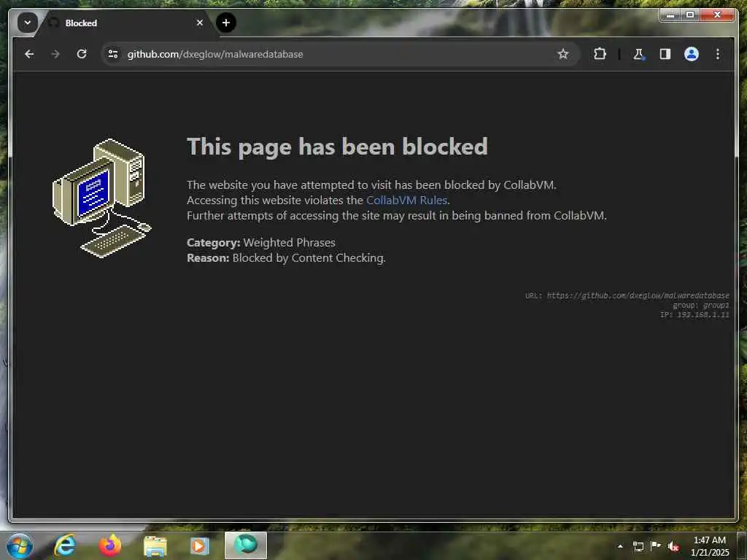Viewport: 747px width, 560px height.
Task: Toggle the browser side panel
Action: coord(665,54)
